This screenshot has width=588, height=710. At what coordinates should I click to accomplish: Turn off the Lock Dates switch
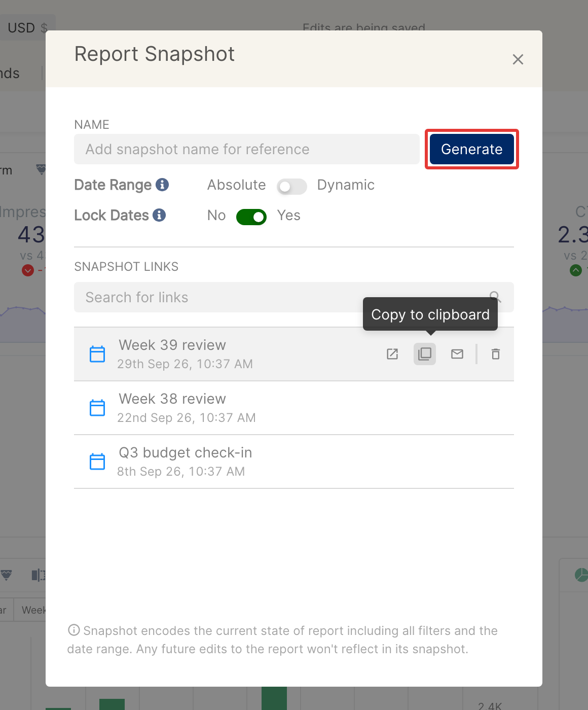[251, 217]
